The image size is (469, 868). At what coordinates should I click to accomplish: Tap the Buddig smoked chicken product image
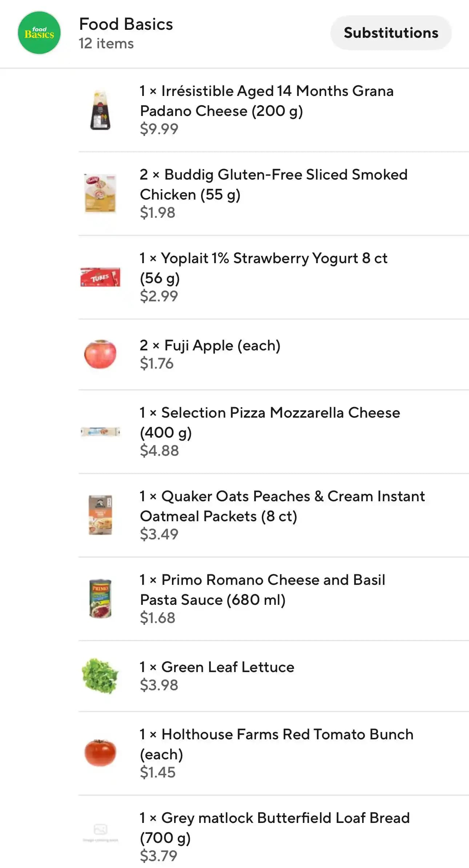(100, 193)
